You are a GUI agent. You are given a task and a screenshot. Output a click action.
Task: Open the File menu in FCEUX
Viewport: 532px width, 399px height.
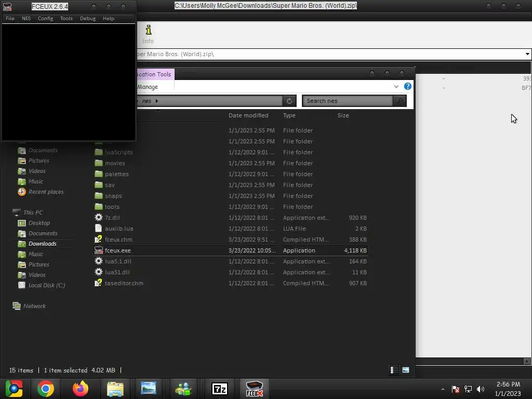(10, 18)
